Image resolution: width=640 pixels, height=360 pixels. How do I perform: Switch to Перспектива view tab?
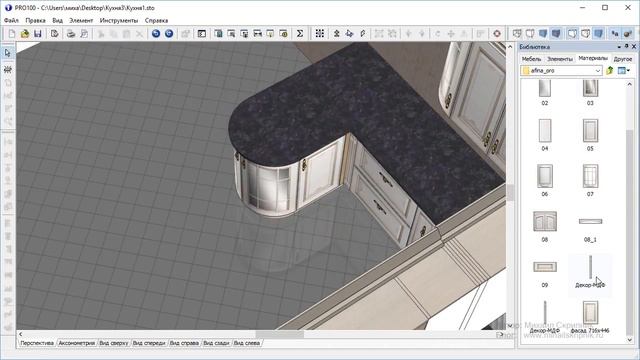click(x=37, y=343)
